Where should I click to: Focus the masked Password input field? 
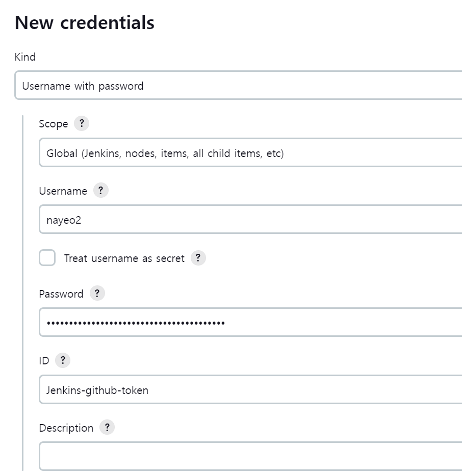(x=250, y=322)
